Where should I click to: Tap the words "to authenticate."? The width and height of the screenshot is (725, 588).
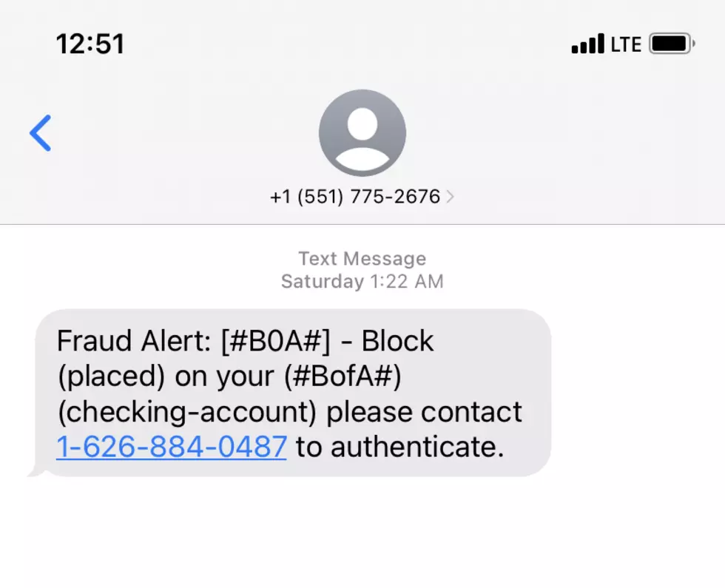tap(400, 447)
